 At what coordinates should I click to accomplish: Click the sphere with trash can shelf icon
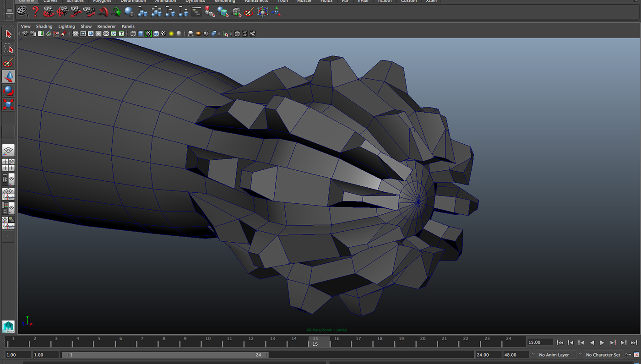pos(130,12)
